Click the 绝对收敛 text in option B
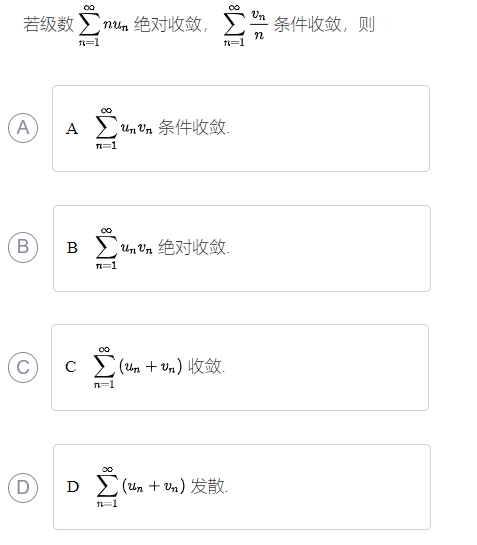 pos(193,247)
